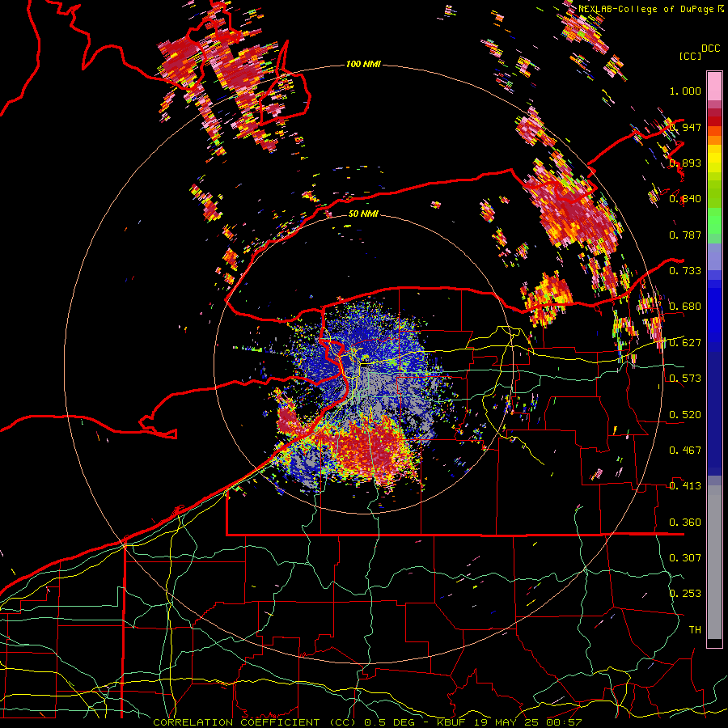
Task: Click the 100 NMI range ring label
Action: coord(363,64)
